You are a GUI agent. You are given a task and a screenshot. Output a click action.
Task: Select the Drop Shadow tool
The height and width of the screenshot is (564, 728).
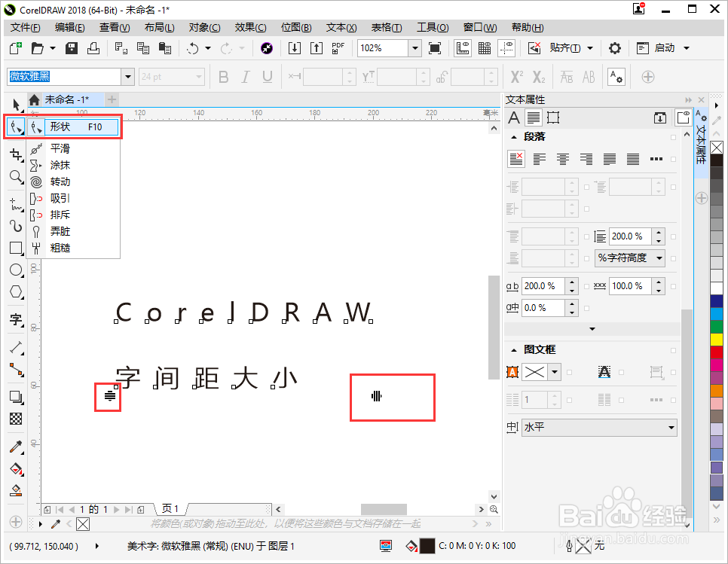pyautogui.click(x=17, y=397)
